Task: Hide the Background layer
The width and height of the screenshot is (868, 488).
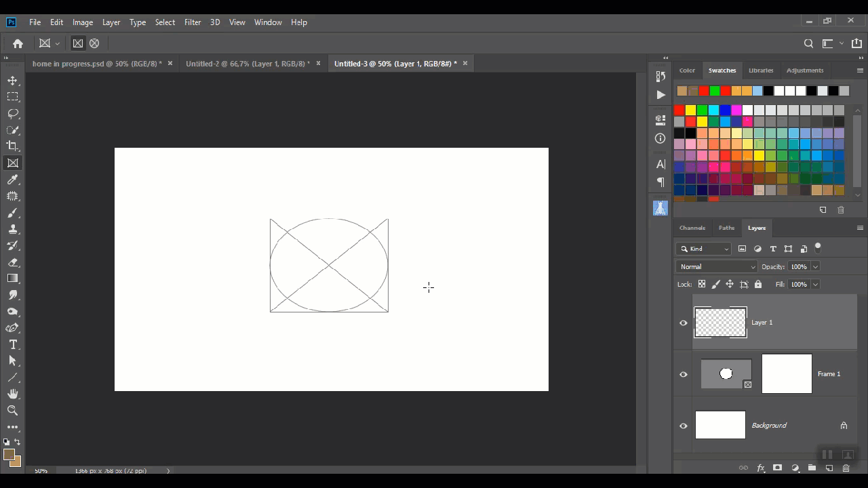Action: click(684, 426)
